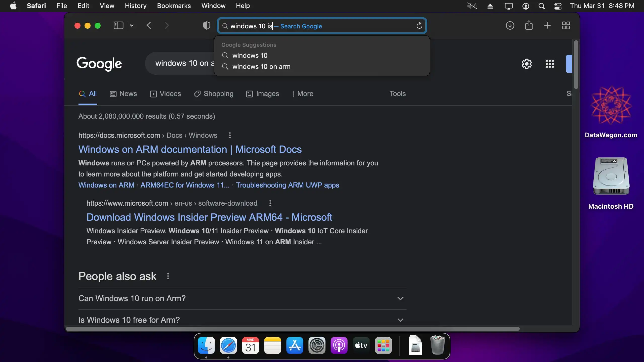Screen dimensions: 644x362
Task: Go back to the previous page
Action: pos(149,25)
